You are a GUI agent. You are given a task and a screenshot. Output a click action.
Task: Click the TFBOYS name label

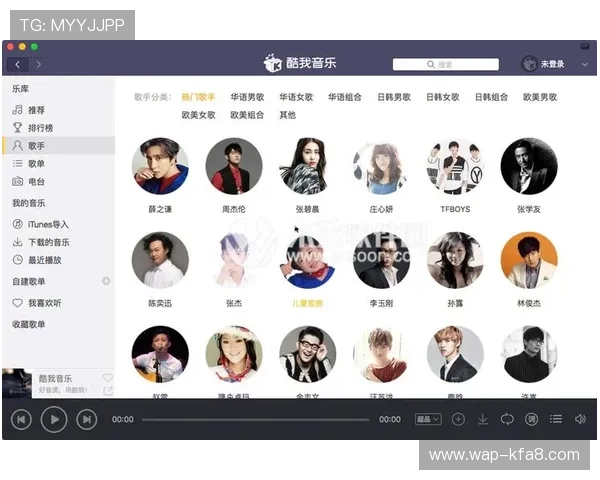(x=455, y=209)
